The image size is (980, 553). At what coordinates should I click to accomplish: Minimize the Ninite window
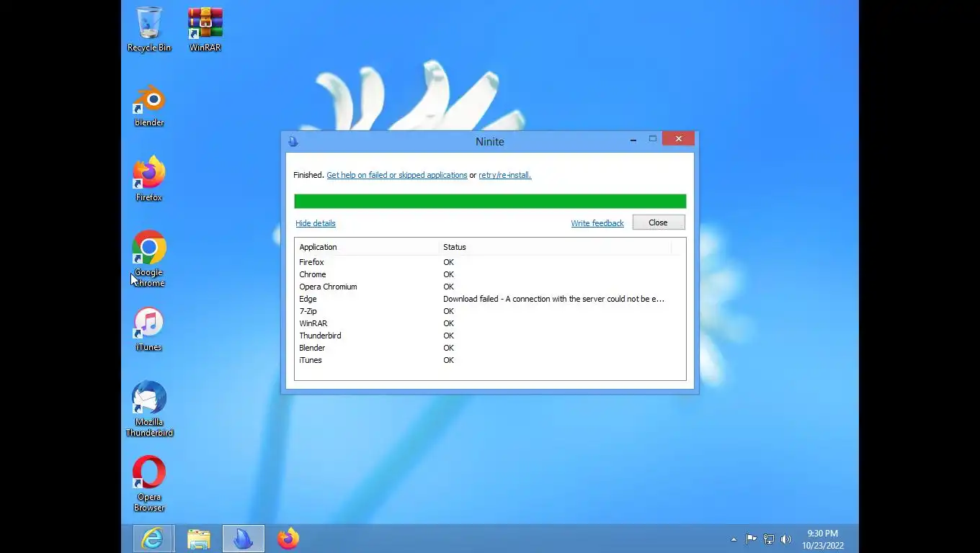[x=633, y=140]
